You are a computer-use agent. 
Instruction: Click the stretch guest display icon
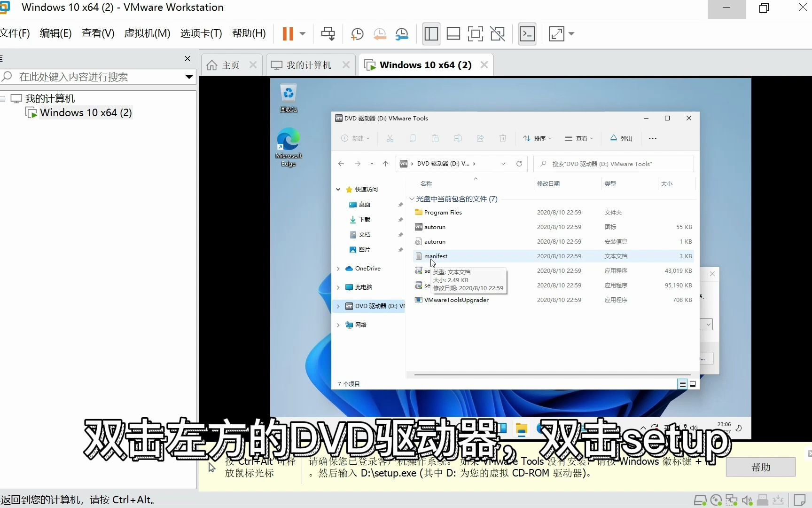557,34
